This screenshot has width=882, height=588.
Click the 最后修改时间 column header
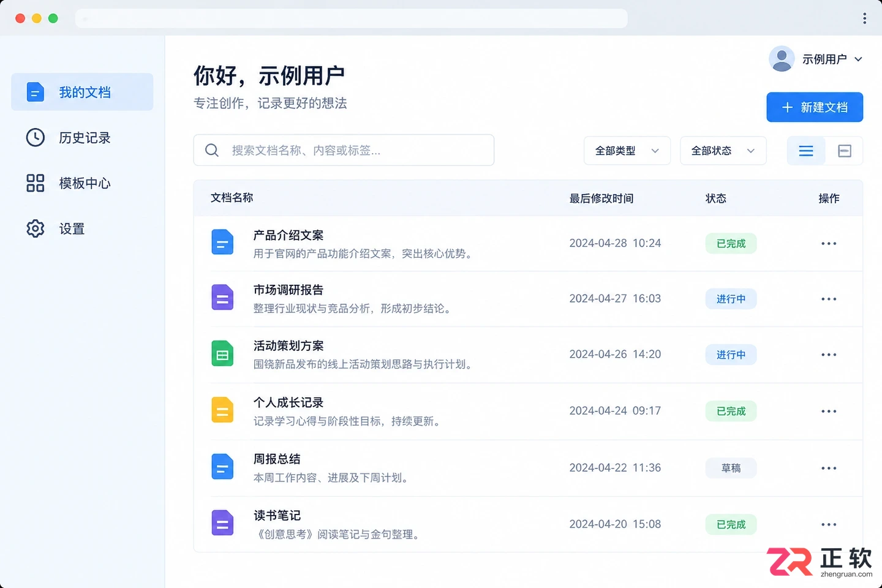[x=601, y=198]
